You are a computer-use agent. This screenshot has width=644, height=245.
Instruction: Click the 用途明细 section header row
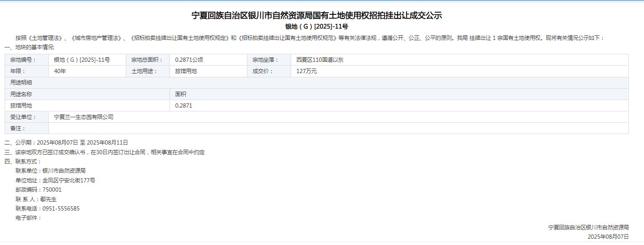21,82
